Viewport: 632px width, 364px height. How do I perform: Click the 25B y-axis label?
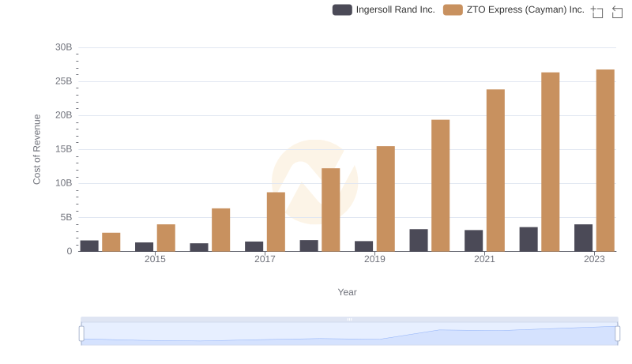(x=64, y=81)
